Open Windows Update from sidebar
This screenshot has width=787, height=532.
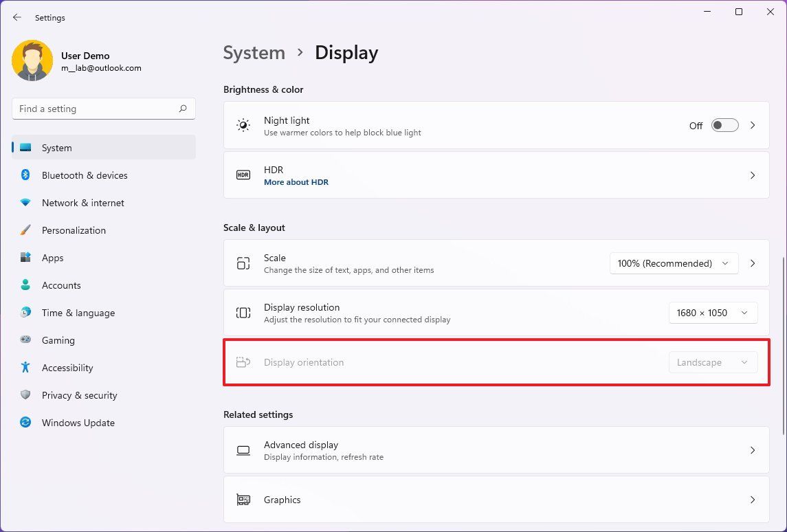tap(78, 423)
